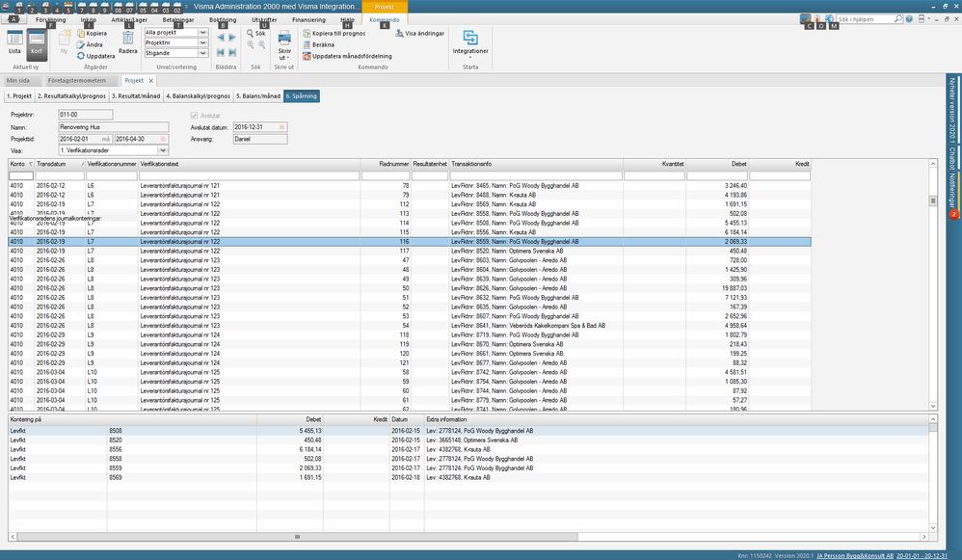Click Uppdatera månadsfördelning button

tap(352, 56)
